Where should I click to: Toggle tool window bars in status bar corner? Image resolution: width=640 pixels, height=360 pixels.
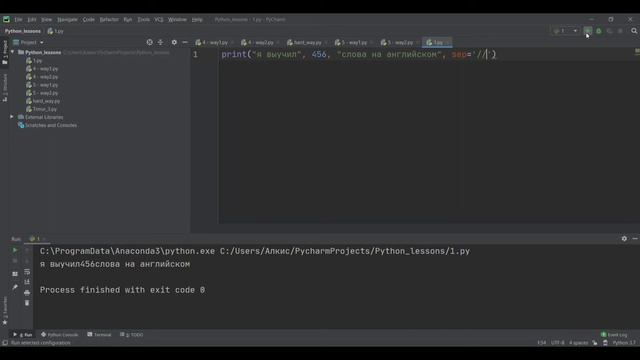click(x=5, y=343)
